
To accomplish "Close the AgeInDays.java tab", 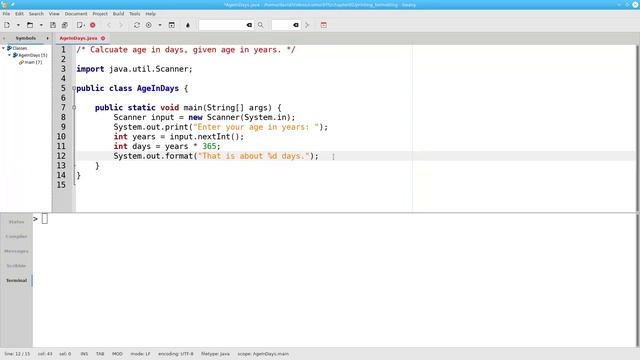I will click(103, 38).
